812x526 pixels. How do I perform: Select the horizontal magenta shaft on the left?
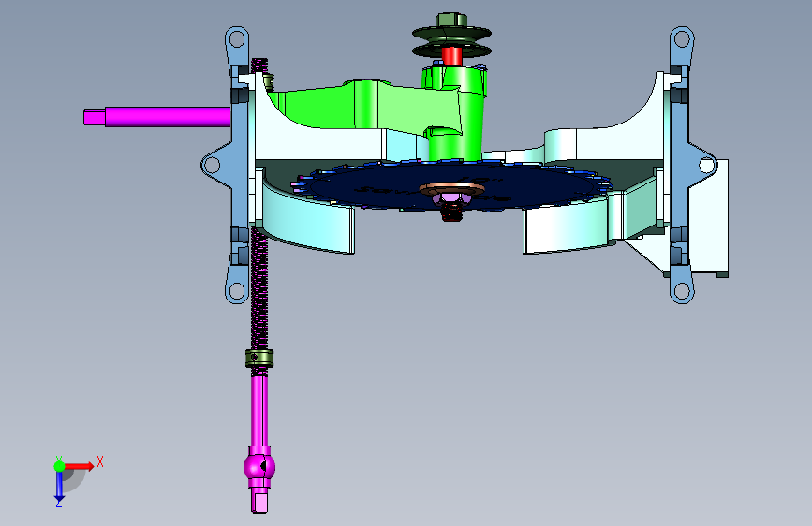(157, 116)
